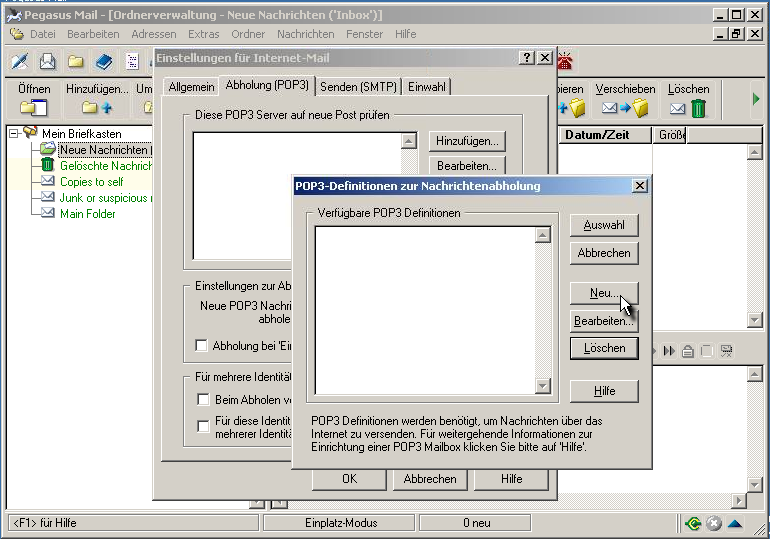The width and height of the screenshot is (770, 539).
Task: Click the gray round status bar icon
Action: [x=714, y=523]
